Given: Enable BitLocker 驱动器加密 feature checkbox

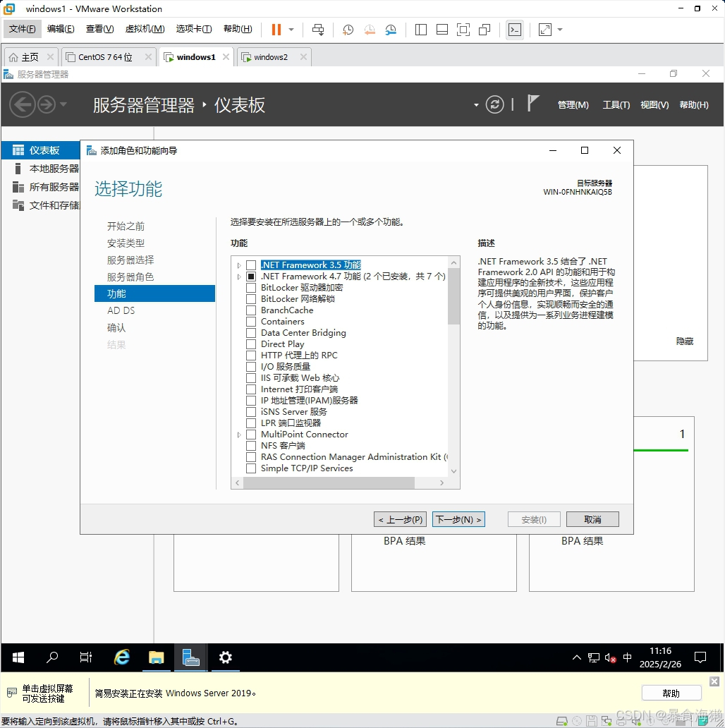Looking at the screenshot, I should click(x=251, y=288).
